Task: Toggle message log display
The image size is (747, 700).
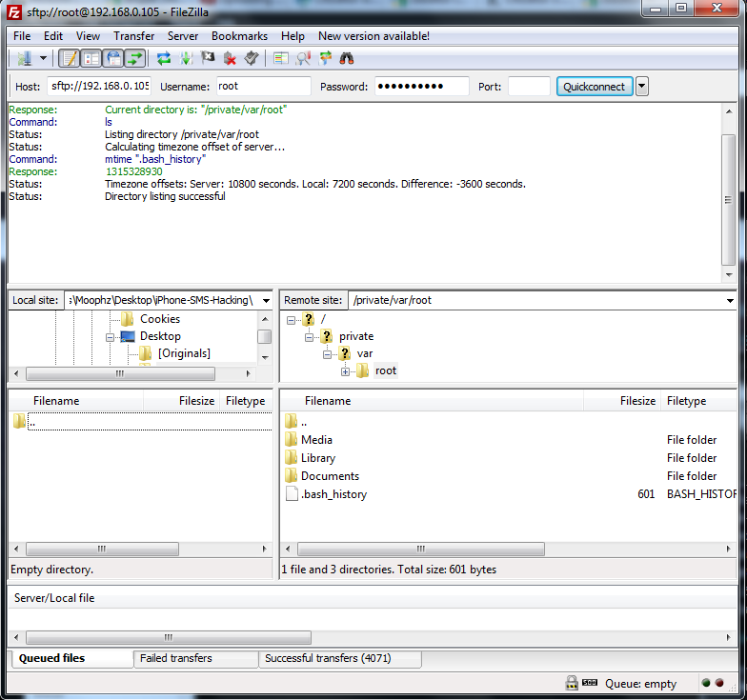Action: (x=69, y=59)
